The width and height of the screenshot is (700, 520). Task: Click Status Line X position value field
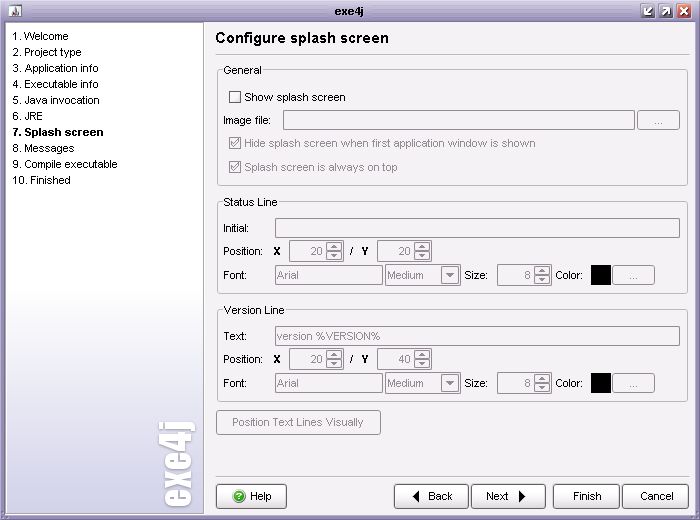point(308,251)
